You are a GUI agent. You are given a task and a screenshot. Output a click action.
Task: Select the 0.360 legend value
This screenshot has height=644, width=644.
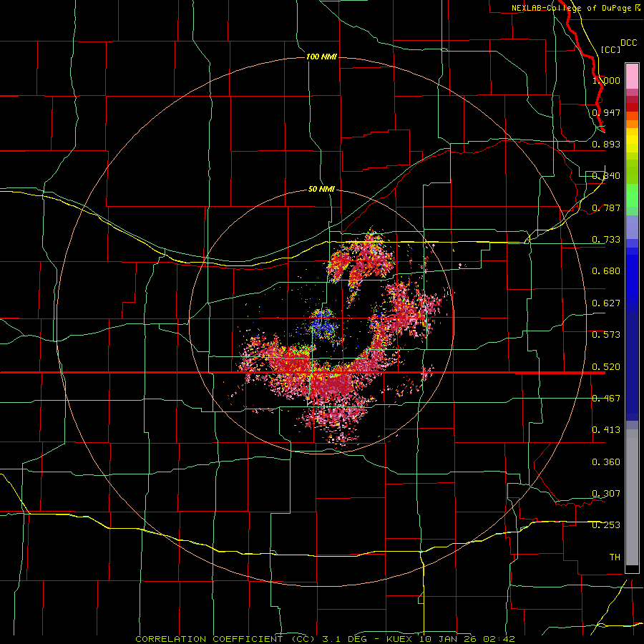(x=606, y=462)
